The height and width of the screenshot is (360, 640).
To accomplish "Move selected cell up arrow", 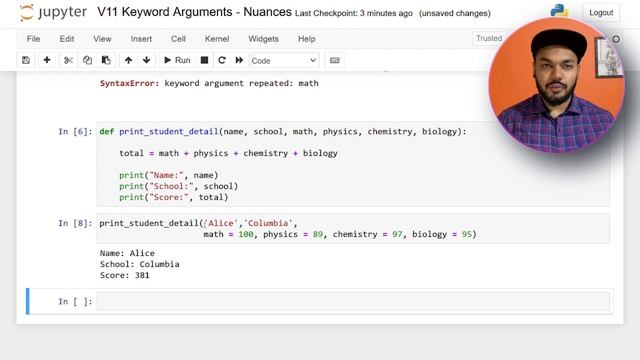I will [x=128, y=60].
